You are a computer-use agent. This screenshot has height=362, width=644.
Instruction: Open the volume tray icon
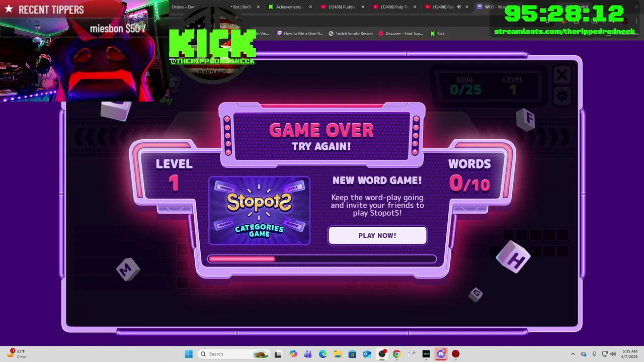tap(613, 354)
